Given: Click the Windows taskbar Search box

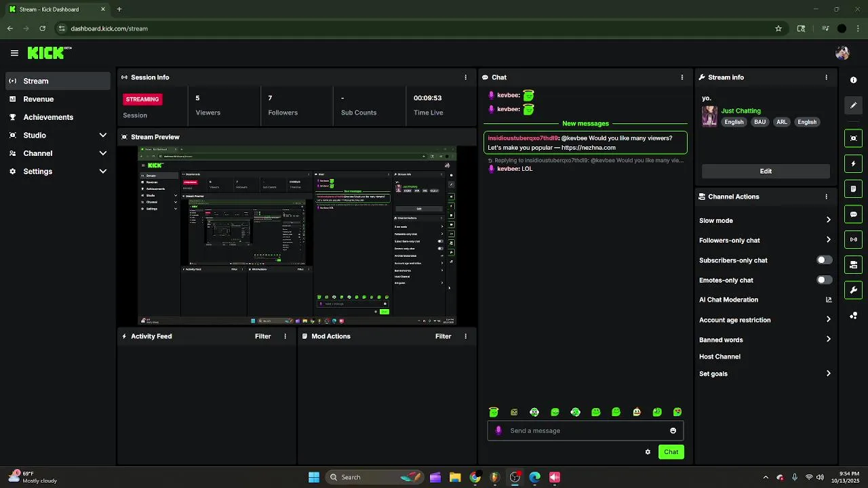Looking at the screenshot, I should [374, 477].
